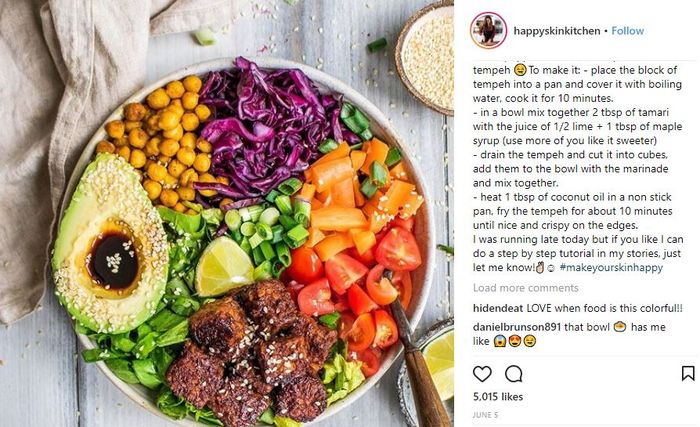Save the post using the bookmark icon
The height and width of the screenshot is (427, 700).
point(688,373)
